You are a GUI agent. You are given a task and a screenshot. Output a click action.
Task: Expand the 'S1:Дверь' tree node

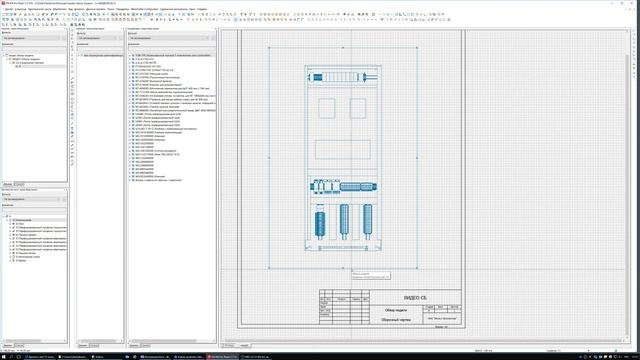point(10,260)
